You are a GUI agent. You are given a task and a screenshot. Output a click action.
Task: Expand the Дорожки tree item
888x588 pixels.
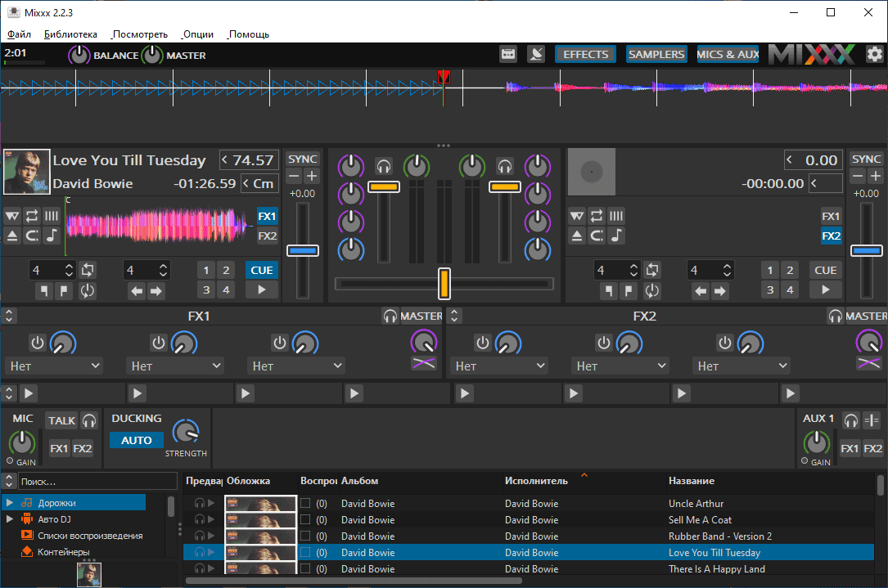point(10,503)
